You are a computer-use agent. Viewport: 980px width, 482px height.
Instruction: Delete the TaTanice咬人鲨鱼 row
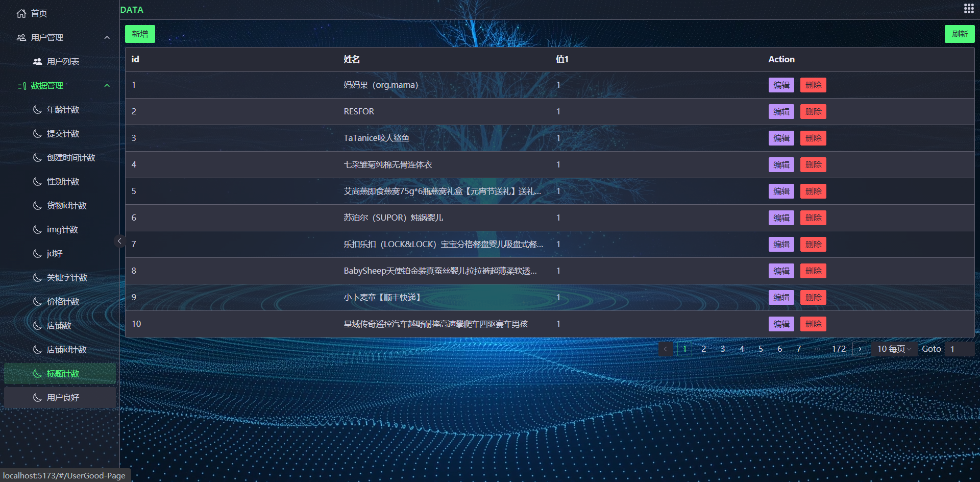[814, 138]
